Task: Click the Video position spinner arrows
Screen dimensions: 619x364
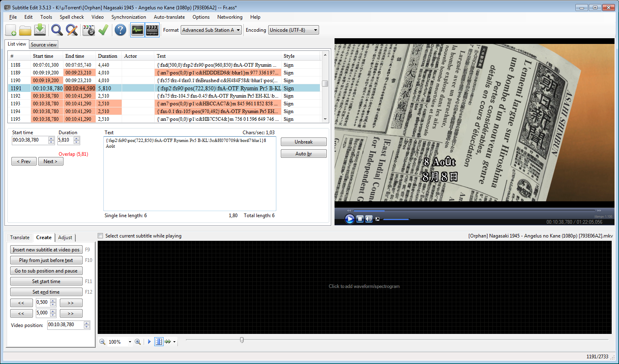Action: 87,325
